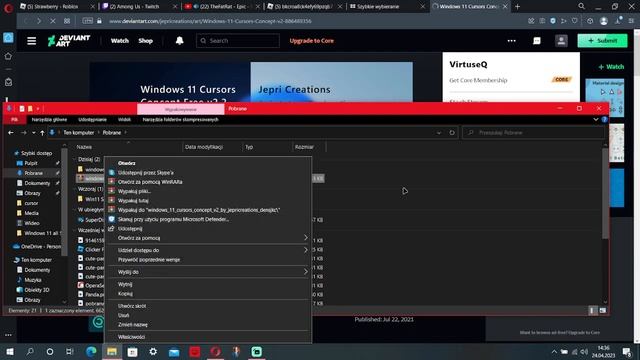The image size is (640, 360).
Task: Open the three-dots menu in DeviantArt header
Action: [x=511, y=41]
